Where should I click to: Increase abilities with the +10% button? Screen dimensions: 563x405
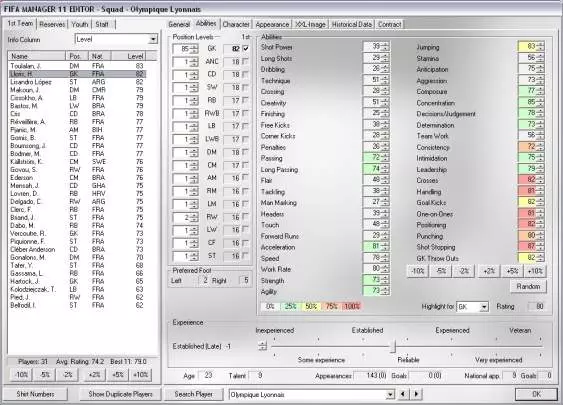[535, 271]
